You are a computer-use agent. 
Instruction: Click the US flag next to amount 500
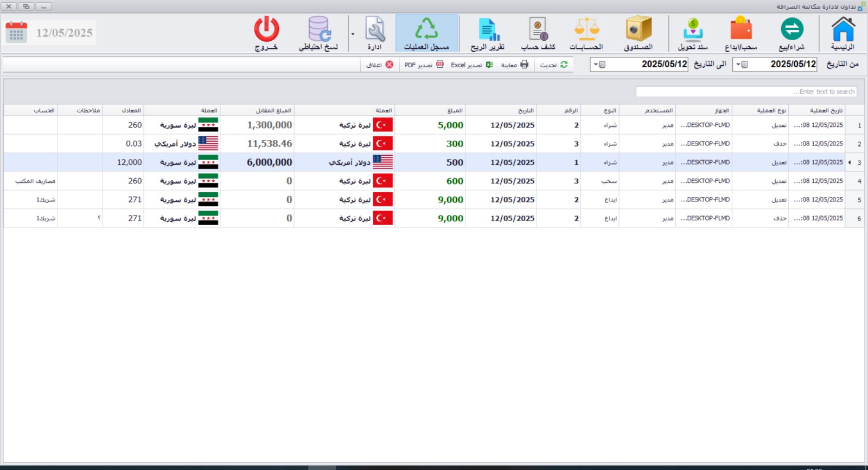coord(382,162)
